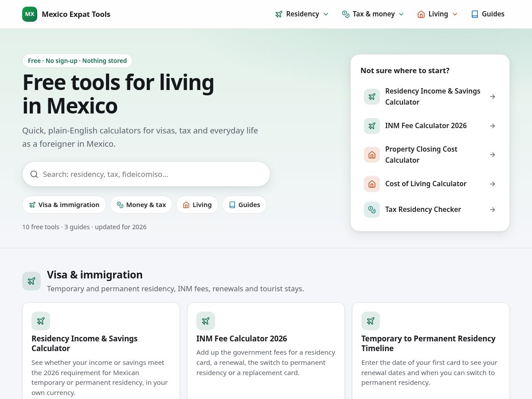Open Property Closing Cost Calculator from the start panel
This screenshot has height=399, width=532.
pyautogui.click(x=430, y=155)
